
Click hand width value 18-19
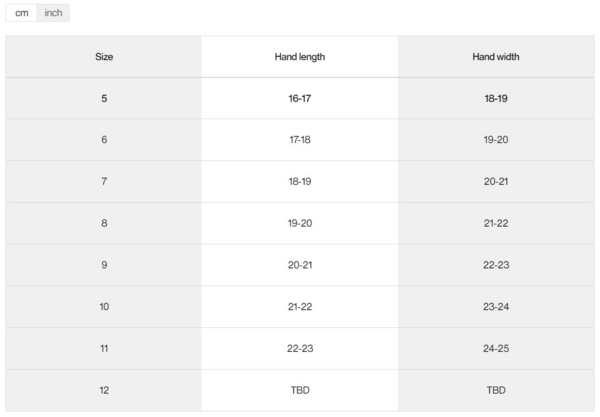pos(496,98)
